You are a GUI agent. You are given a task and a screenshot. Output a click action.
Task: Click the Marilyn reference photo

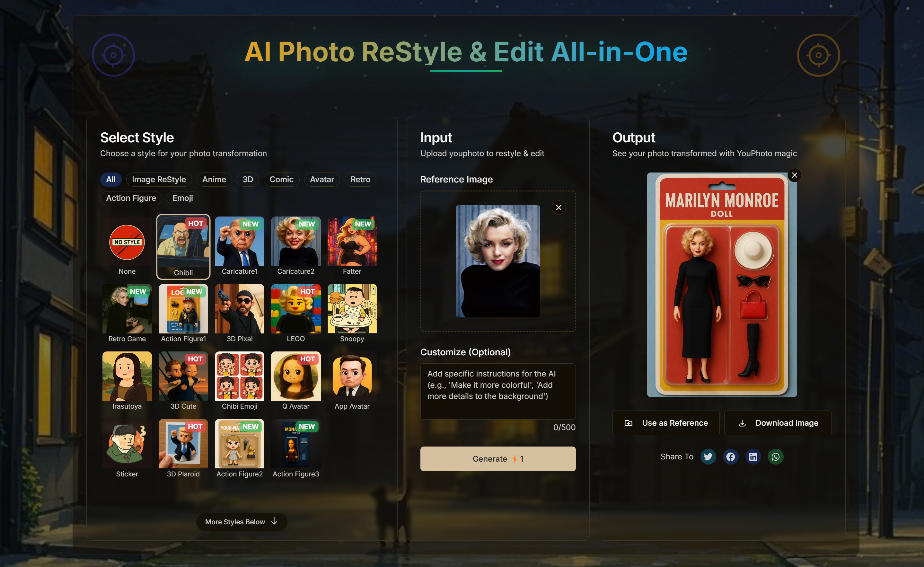[x=498, y=261]
